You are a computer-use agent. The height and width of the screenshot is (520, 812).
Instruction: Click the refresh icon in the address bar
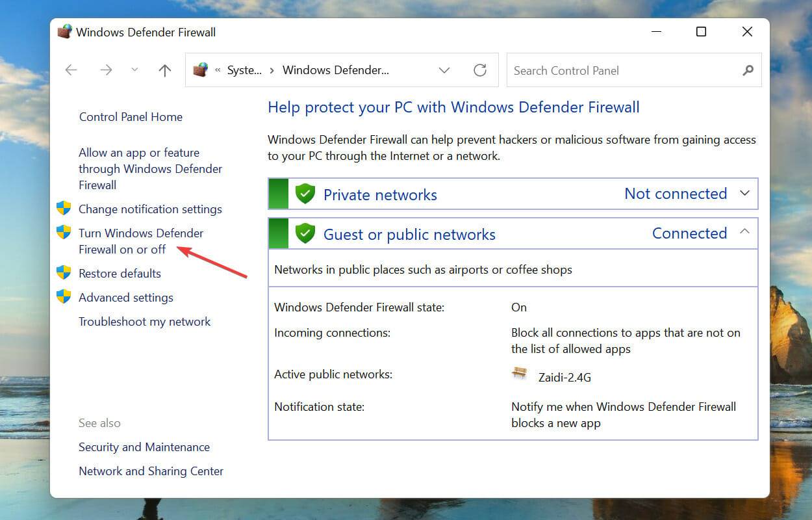pos(480,70)
